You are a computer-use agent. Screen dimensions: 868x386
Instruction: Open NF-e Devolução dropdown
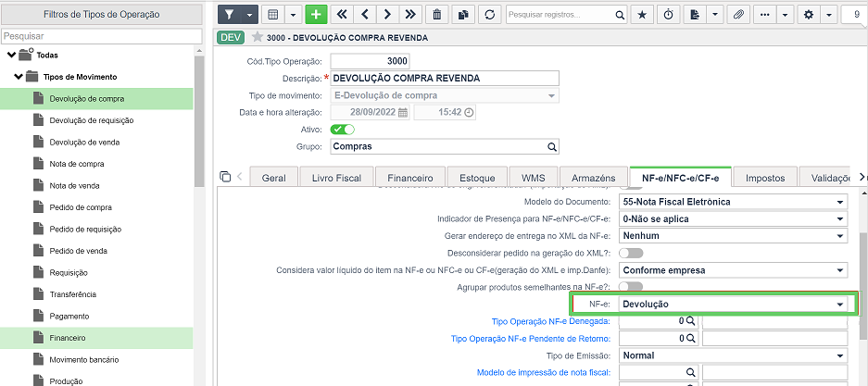734,305
